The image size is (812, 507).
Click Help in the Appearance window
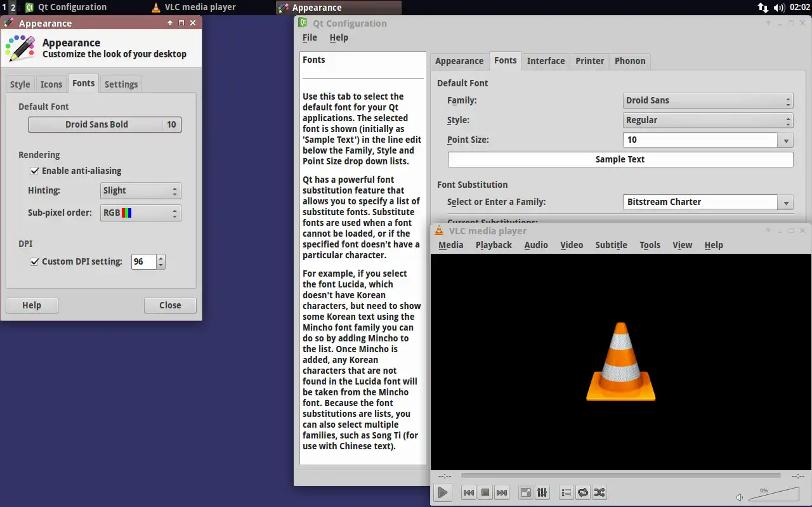click(x=32, y=305)
